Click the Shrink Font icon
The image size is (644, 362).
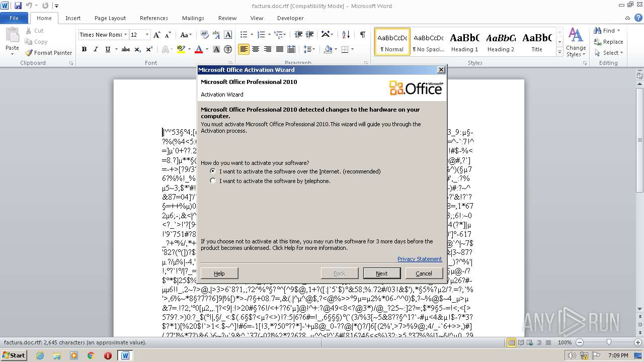[x=168, y=35]
